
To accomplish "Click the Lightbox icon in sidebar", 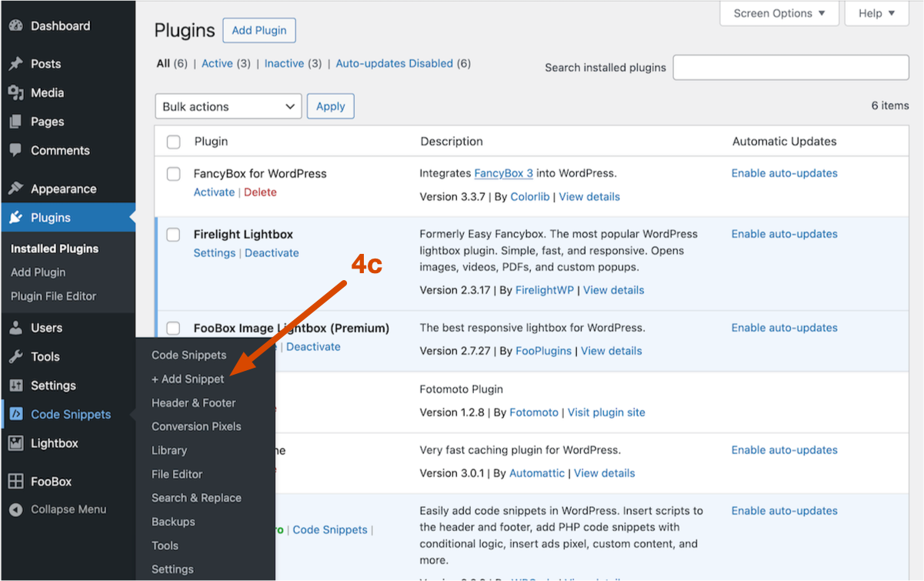I will click(x=15, y=443).
